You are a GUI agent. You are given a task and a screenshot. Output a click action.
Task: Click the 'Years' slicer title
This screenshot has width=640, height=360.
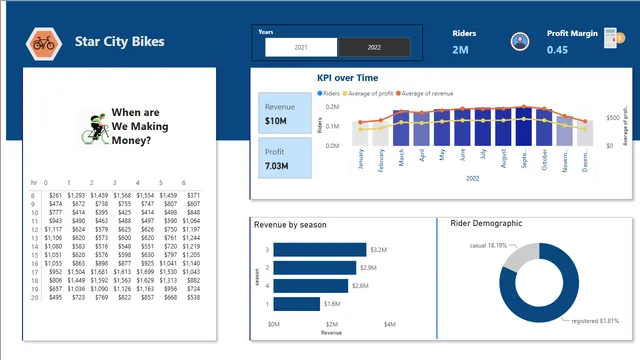point(265,32)
